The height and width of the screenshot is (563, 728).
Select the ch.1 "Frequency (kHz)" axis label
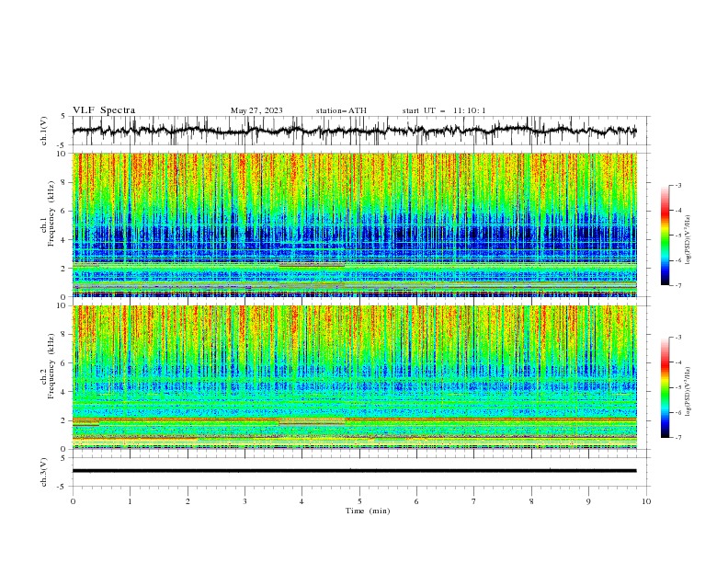tap(51, 213)
